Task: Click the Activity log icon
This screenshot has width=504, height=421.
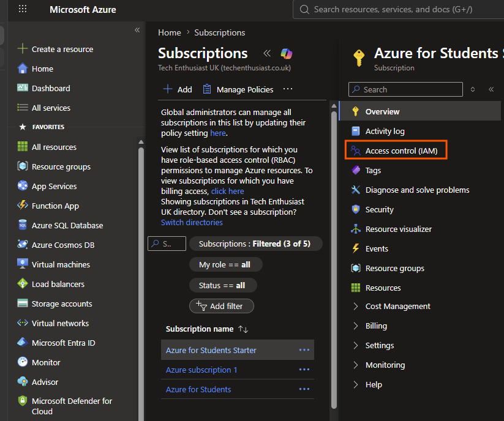Action: [x=356, y=132]
